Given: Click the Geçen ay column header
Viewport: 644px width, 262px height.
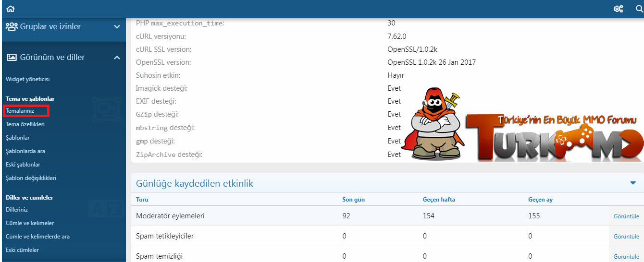Looking at the screenshot, I should coord(540,200).
